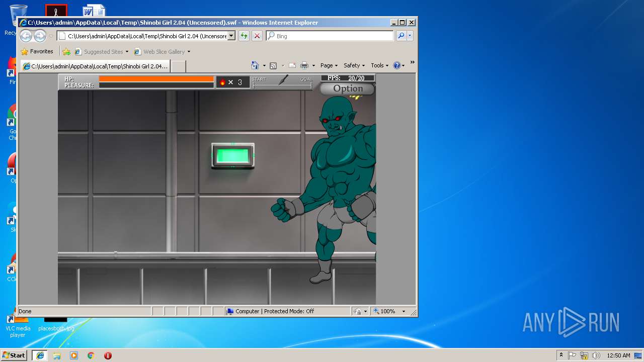Click the PLEASURE gauge bar

point(156,85)
